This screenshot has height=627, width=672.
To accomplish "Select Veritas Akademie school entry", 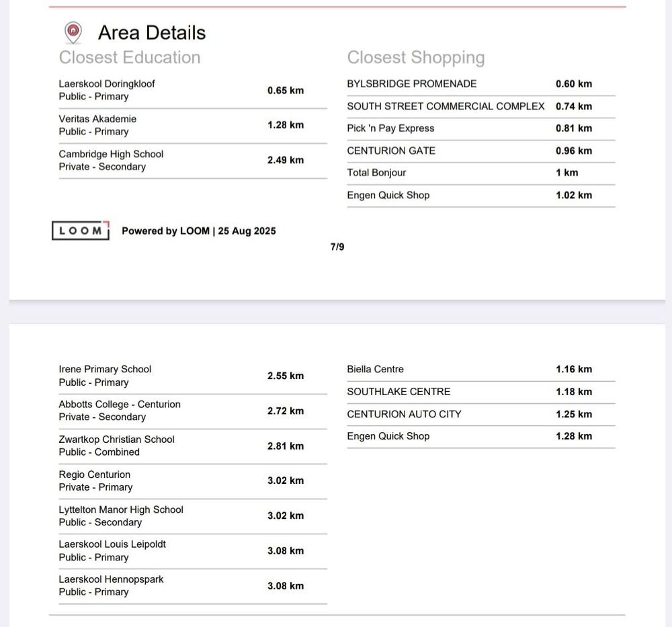I will pos(97,125).
